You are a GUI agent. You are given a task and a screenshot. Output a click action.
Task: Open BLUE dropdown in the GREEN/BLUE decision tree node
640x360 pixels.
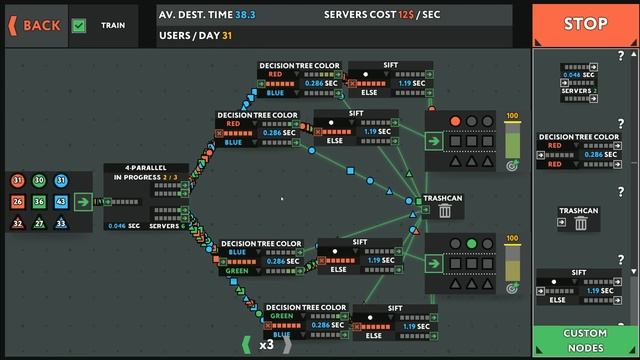[285, 335]
